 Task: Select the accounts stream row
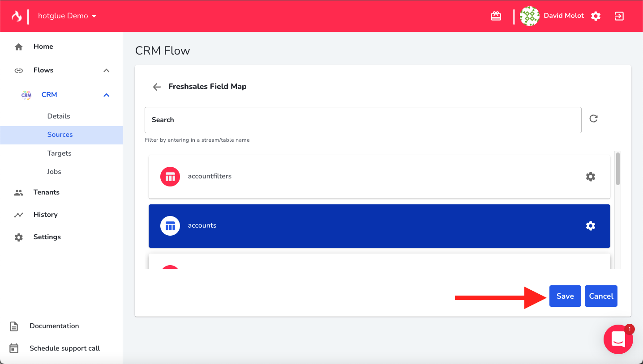tap(379, 226)
